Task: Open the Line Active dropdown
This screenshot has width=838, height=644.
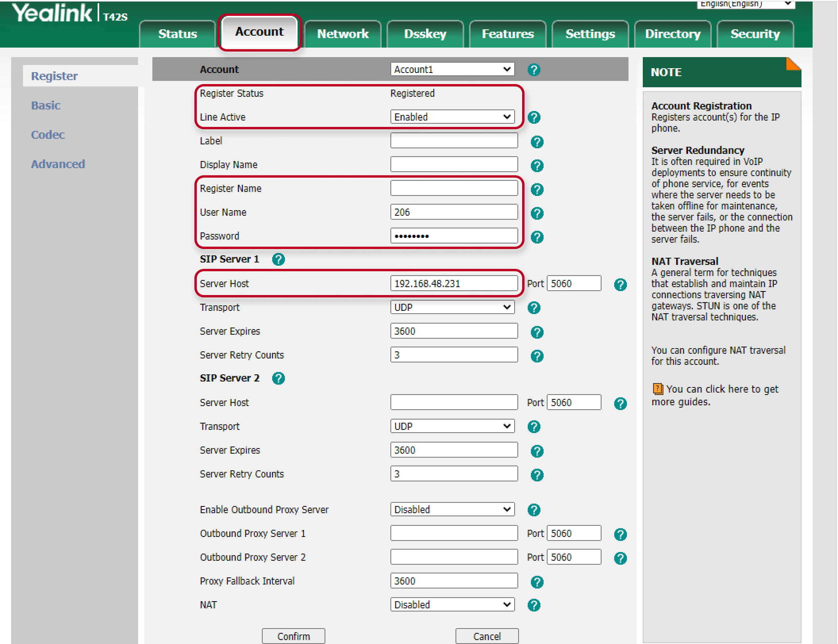Action: pos(452,117)
